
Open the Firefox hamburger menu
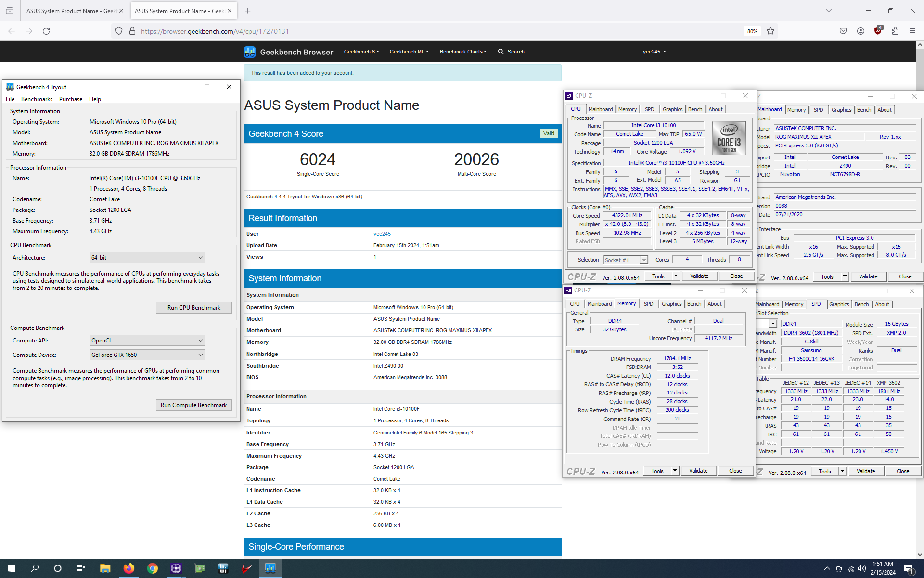(912, 31)
